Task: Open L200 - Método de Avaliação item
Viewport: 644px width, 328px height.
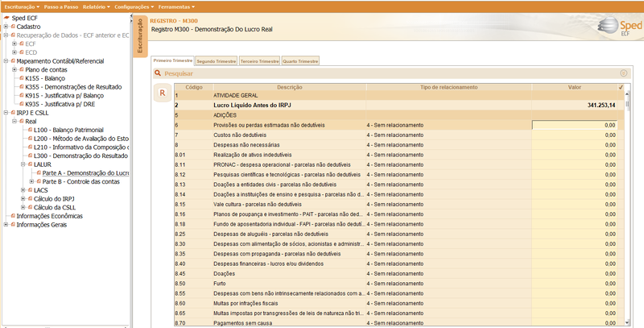Action: point(81,139)
